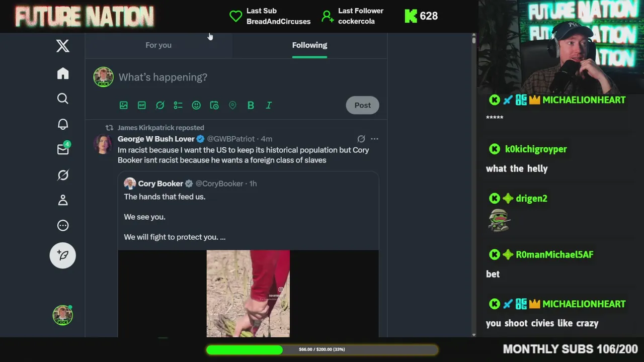
Task: Click the cockercola last follower name
Action: [x=356, y=22]
